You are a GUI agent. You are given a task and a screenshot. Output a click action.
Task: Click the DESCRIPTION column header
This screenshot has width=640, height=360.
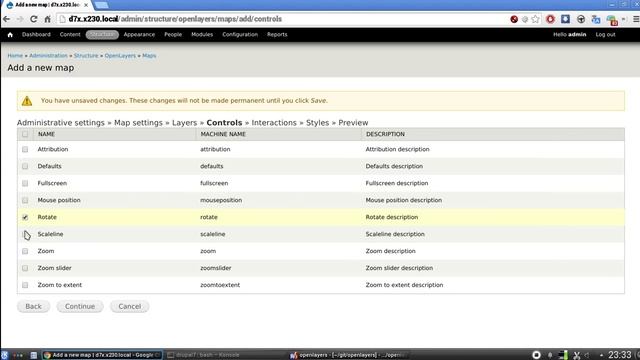coord(385,134)
